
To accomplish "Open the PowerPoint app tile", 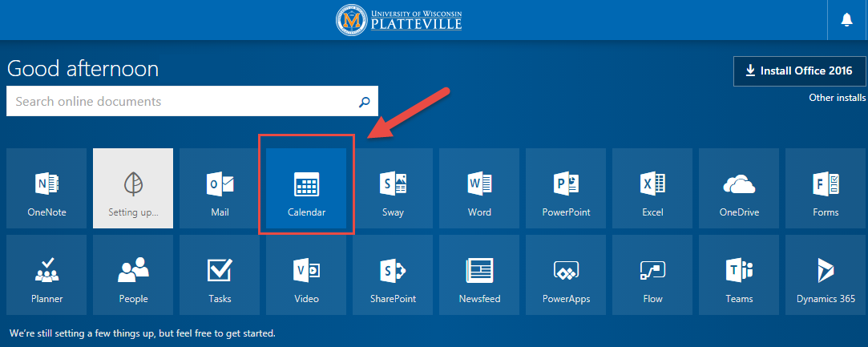I will (x=566, y=188).
